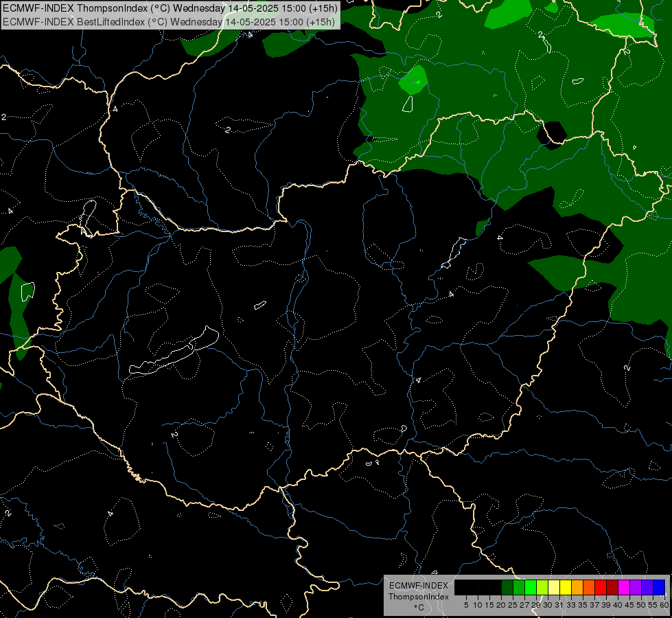Select the orange-red 35–37 legend swatch
Viewport: 672px width, 618px height.
point(589,587)
